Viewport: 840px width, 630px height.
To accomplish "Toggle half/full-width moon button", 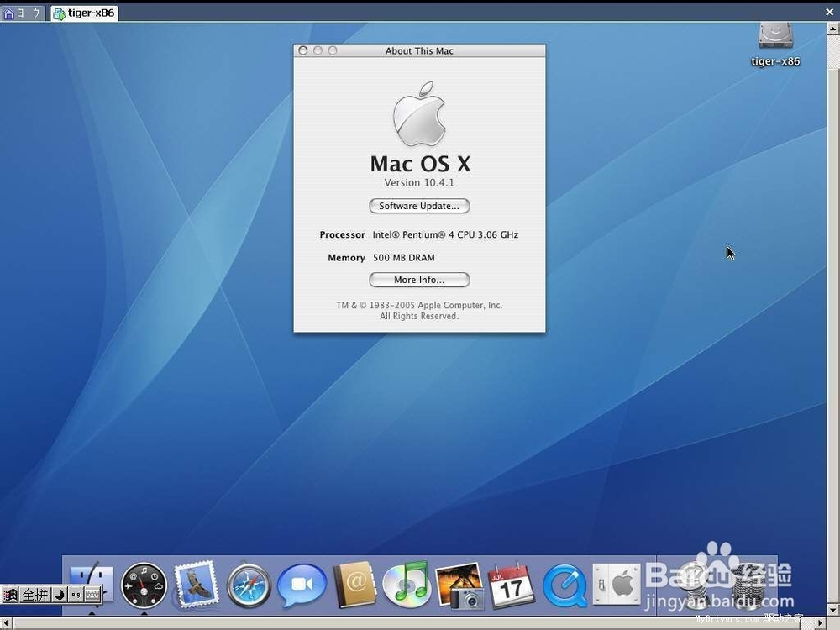I will pos(60,595).
